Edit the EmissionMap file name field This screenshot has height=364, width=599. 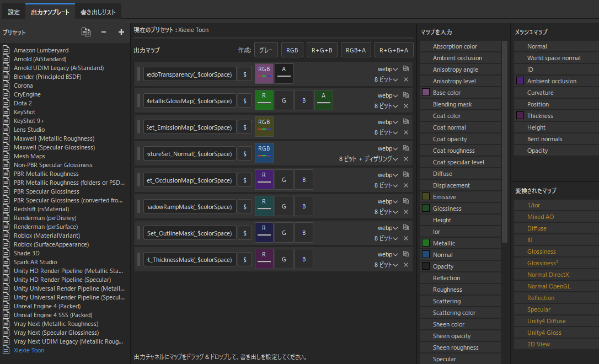[190, 127]
